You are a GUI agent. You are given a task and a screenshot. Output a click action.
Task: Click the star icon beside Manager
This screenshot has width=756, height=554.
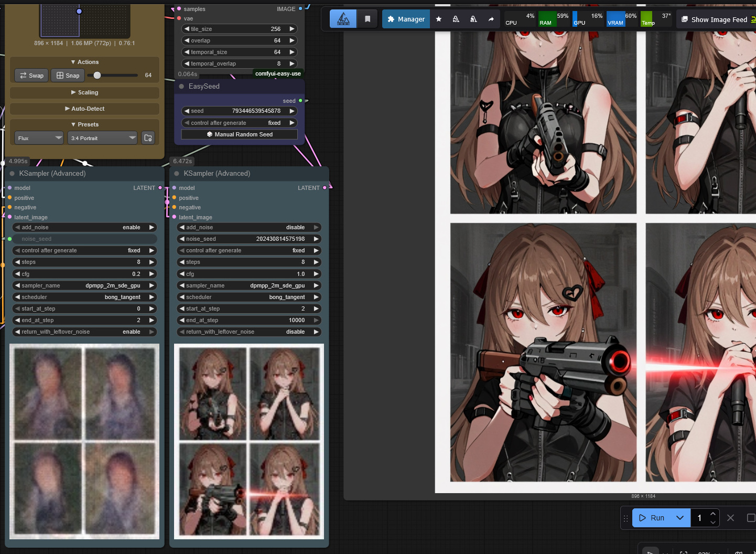[439, 19]
